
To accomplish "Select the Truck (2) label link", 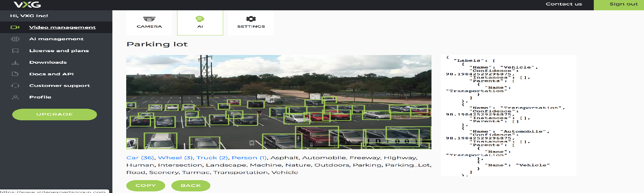I will 212,158.
